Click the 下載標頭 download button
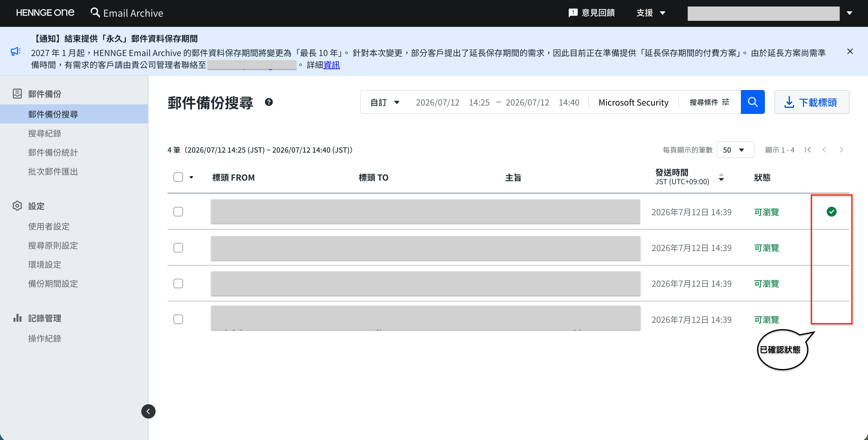This screenshot has width=868, height=440. click(811, 102)
